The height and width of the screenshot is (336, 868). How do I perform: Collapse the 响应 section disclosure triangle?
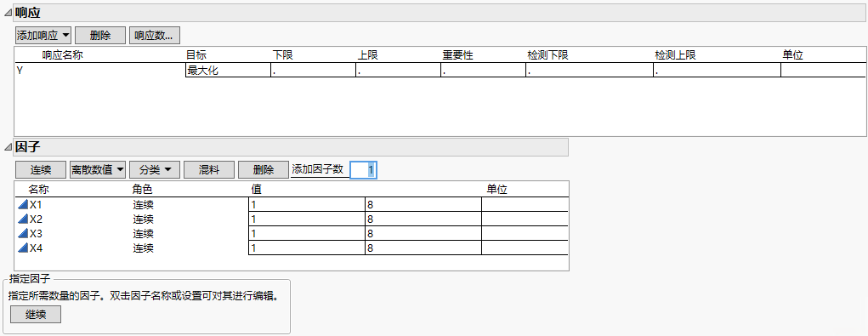7,12
